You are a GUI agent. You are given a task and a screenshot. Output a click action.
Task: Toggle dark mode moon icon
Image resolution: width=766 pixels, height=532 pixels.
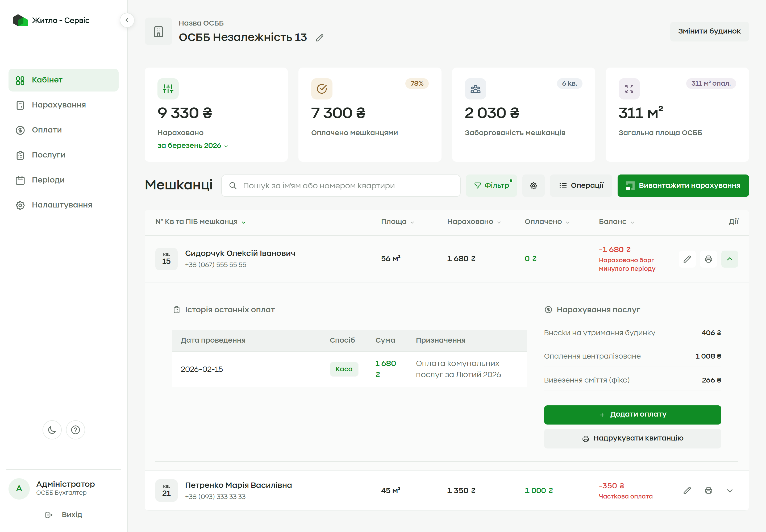tap(52, 430)
